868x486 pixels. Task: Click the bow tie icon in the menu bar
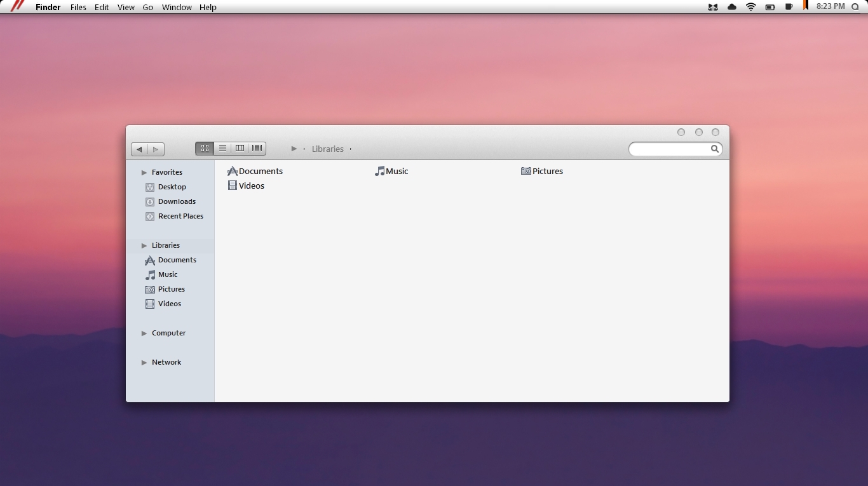[713, 7]
